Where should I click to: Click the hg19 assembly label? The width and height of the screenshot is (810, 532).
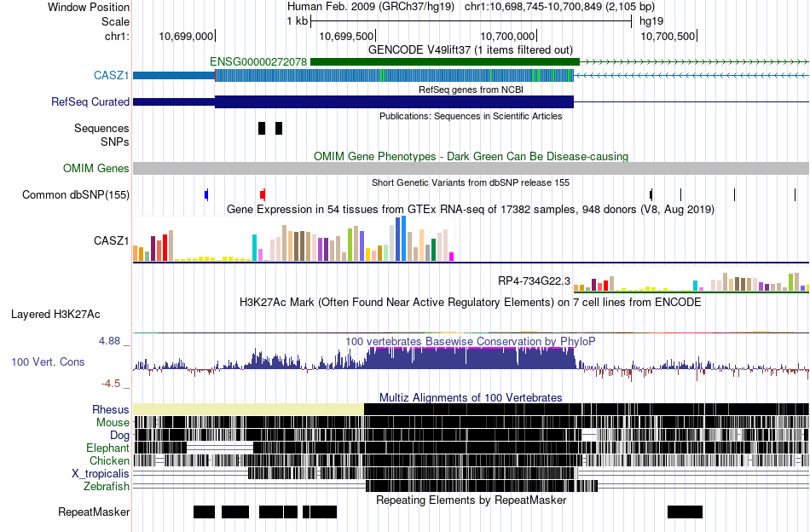coord(651,21)
